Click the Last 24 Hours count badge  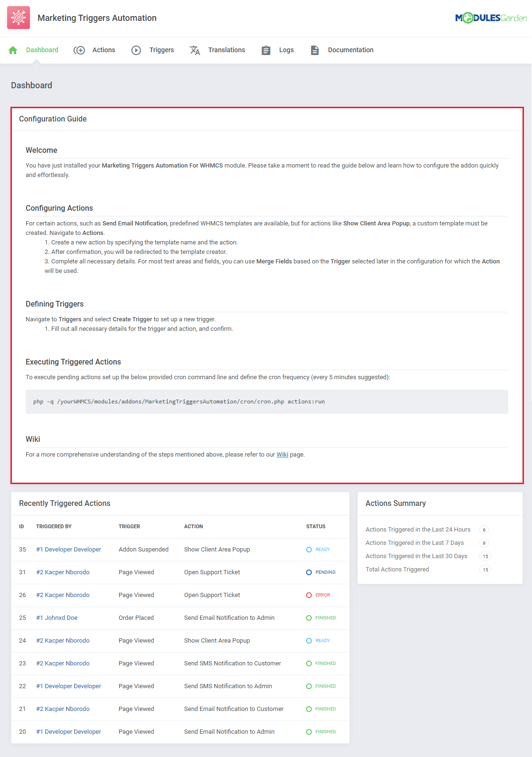click(x=484, y=530)
